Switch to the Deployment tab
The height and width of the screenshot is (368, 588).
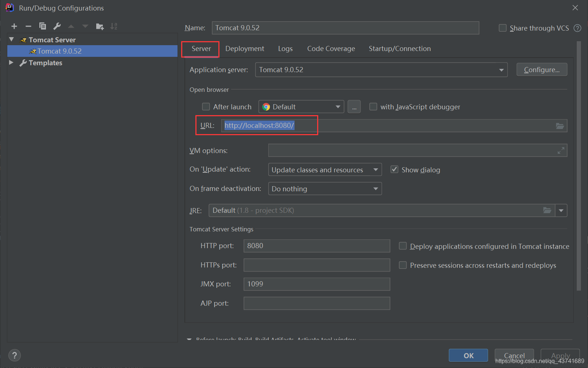pyautogui.click(x=245, y=49)
